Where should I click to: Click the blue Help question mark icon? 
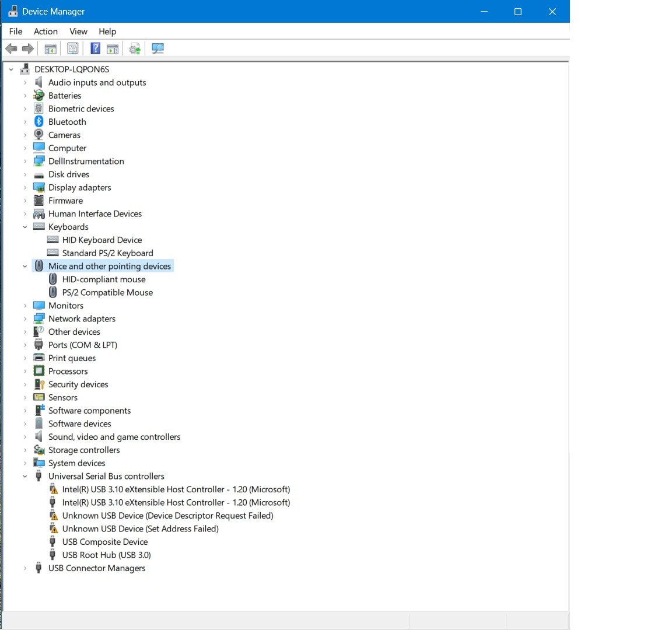pos(95,49)
